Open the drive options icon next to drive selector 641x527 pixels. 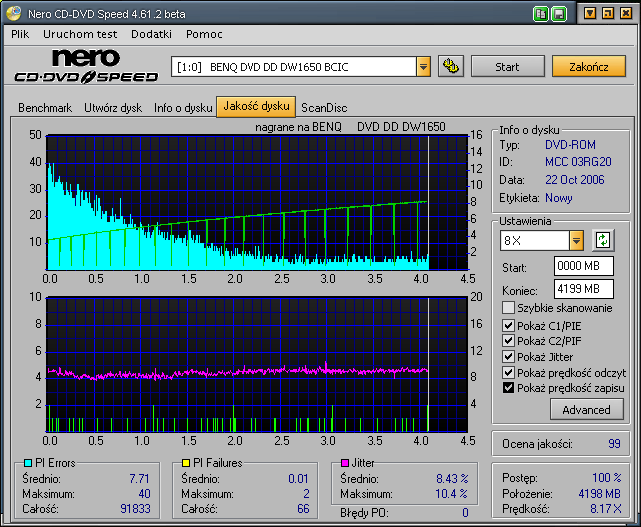click(x=451, y=66)
